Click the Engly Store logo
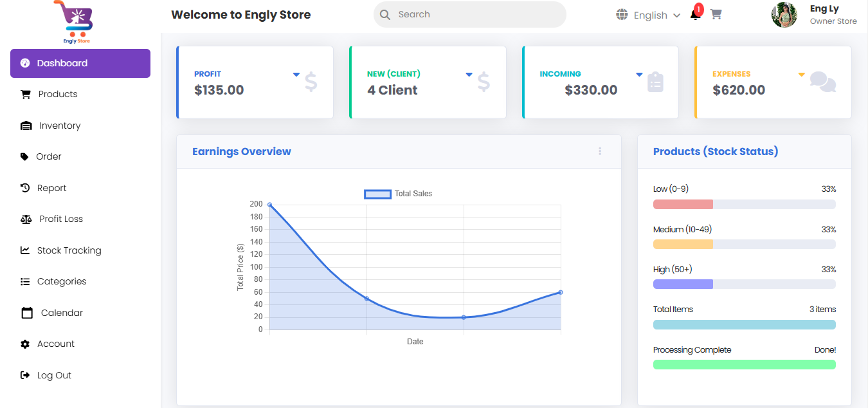 click(77, 22)
